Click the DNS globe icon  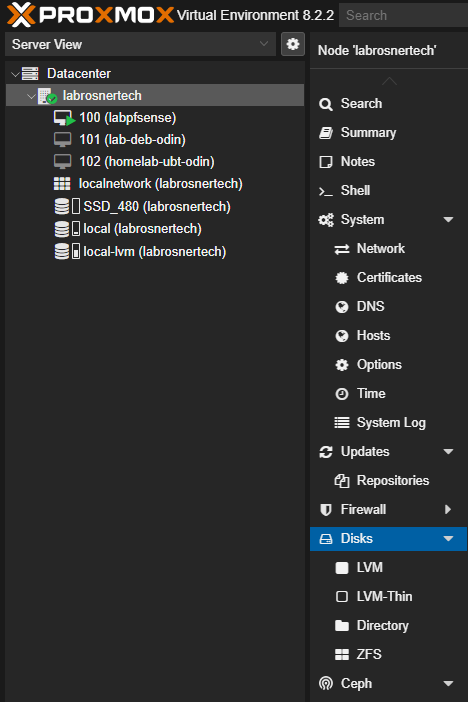pyautogui.click(x=342, y=307)
